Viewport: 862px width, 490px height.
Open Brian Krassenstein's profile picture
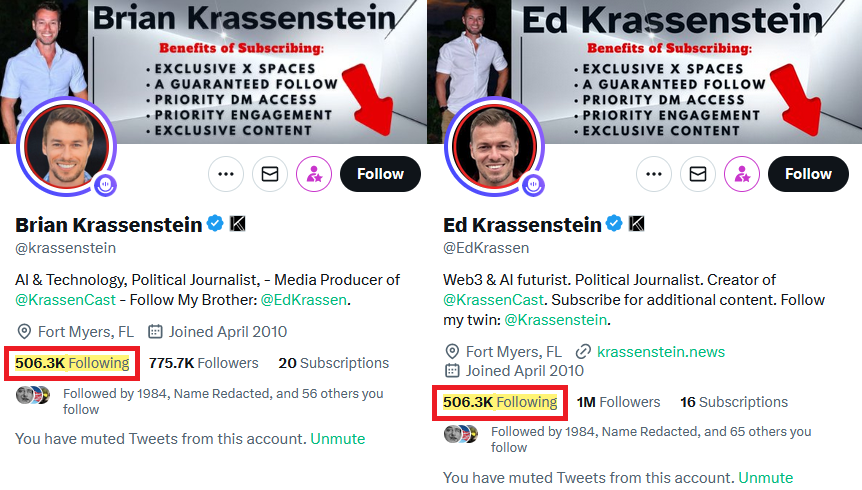(67, 147)
